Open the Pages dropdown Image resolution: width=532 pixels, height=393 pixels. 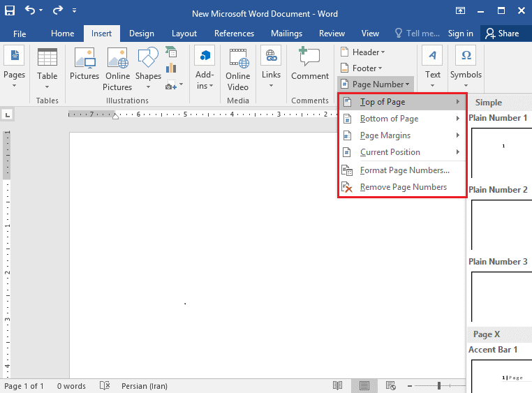[14, 67]
